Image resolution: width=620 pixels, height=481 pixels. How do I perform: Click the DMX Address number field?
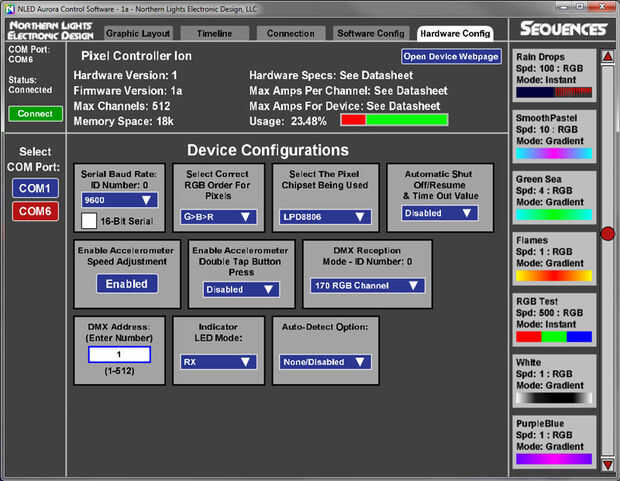click(x=119, y=354)
